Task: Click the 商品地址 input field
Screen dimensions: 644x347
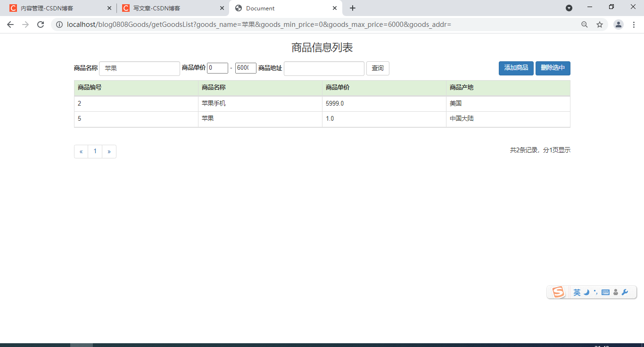Action: pyautogui.click(x=324, y=68)
